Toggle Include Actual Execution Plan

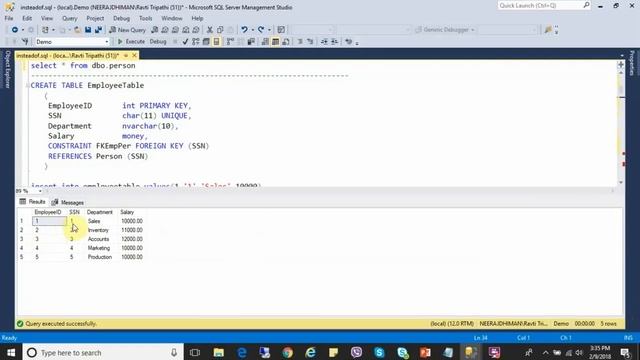(x=230, y=42)
